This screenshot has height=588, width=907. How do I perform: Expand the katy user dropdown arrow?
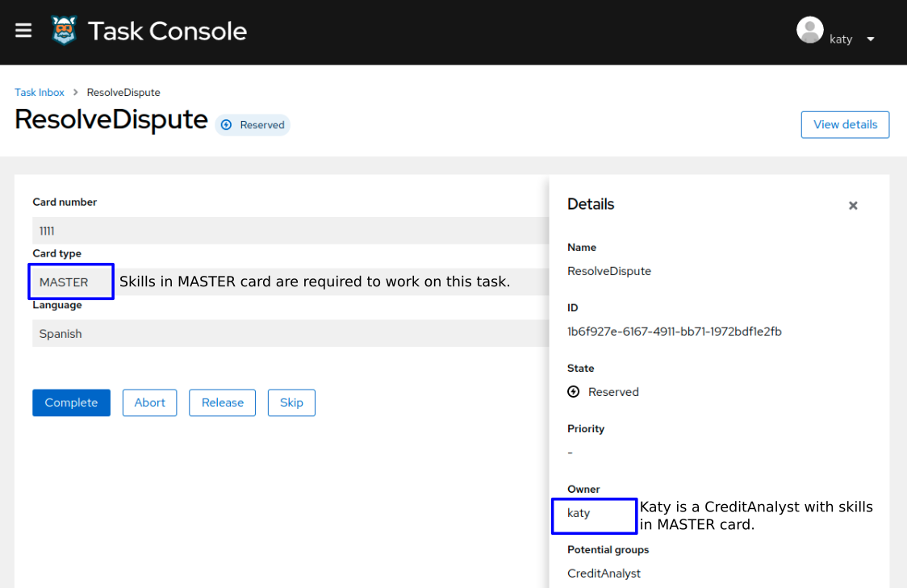[871, 40]
